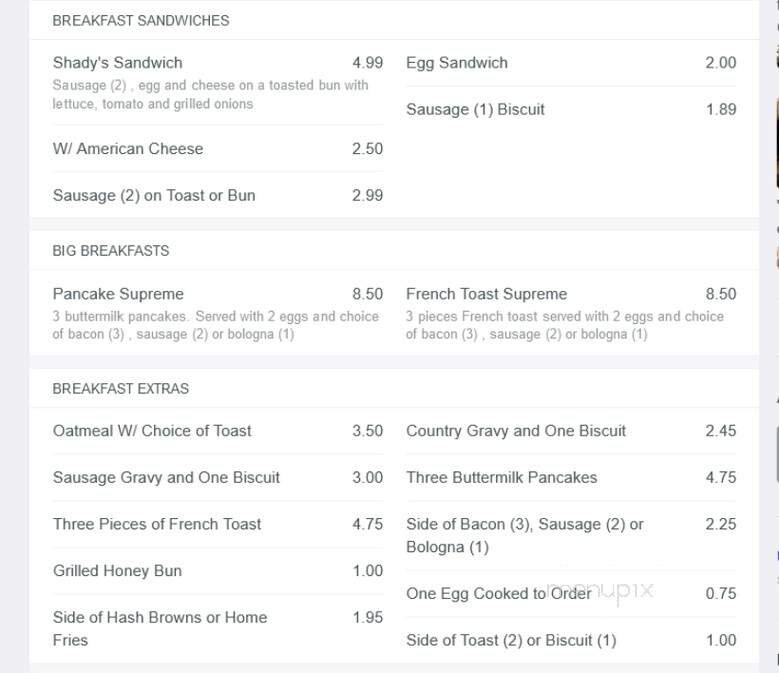Select the Pancake Supreme item
Screen dimensions: 779x673
pyautogui.click(x=118, y=294)
